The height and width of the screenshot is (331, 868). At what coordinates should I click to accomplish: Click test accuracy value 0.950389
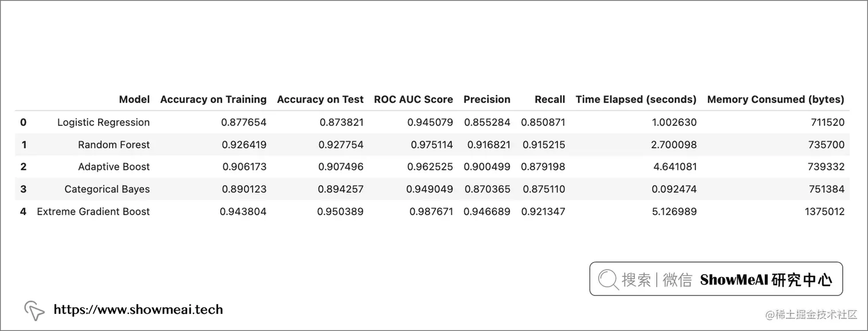pyautogui.click(x=340, y=211)
